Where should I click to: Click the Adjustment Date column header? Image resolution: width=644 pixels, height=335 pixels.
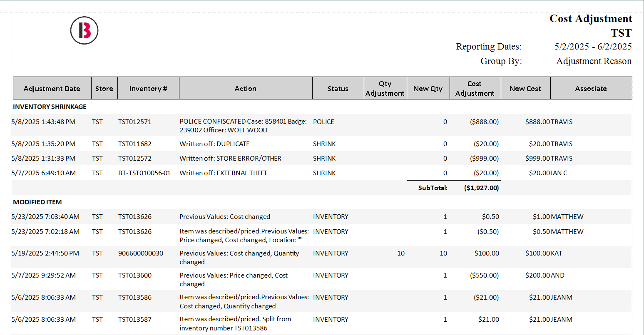click(x=52, y=88)
